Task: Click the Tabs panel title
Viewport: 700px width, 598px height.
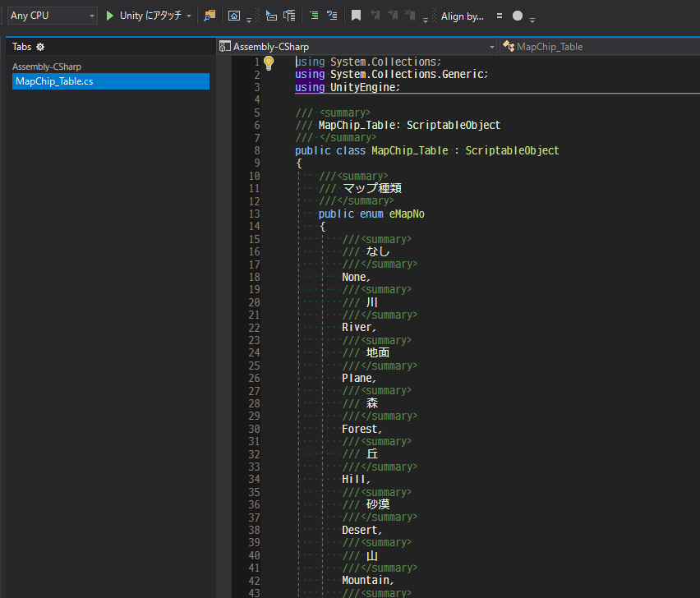Action: point(21,47)
